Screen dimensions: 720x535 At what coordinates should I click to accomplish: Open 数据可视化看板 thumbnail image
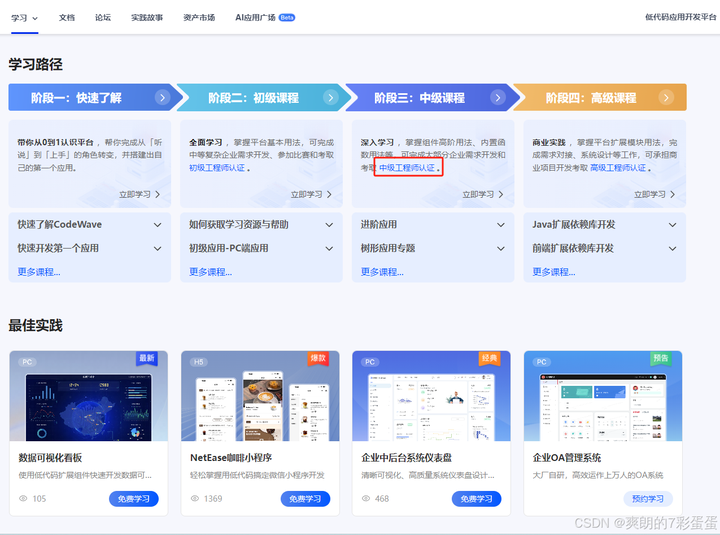[x=89, y=396]
